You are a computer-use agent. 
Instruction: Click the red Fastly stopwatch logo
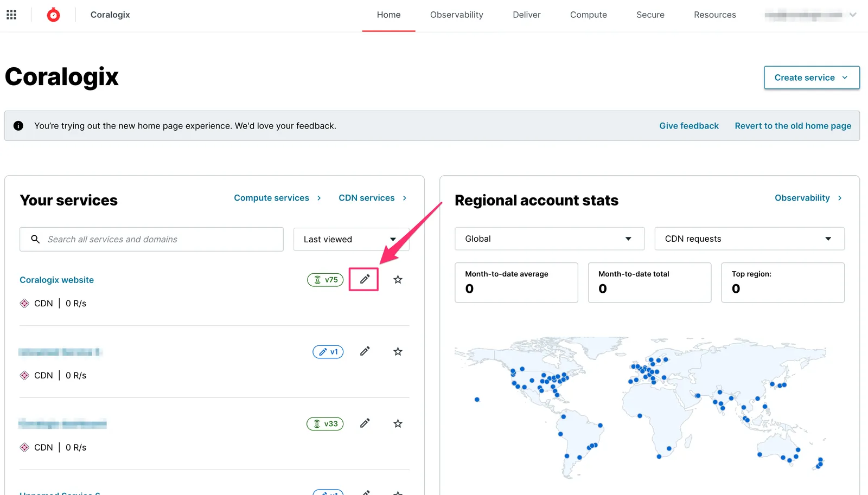pyautogui.click(x=53, y=15)
